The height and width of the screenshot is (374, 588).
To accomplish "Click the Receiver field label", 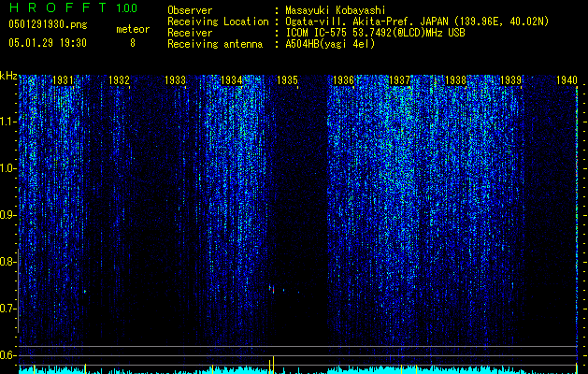I will [190, 33].
